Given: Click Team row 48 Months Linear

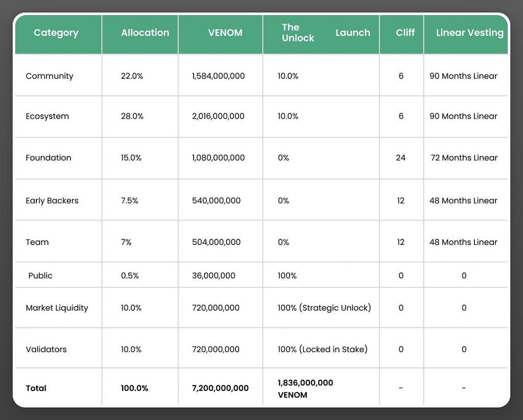Looking at the screenshot, I should [x=463, y=242].
